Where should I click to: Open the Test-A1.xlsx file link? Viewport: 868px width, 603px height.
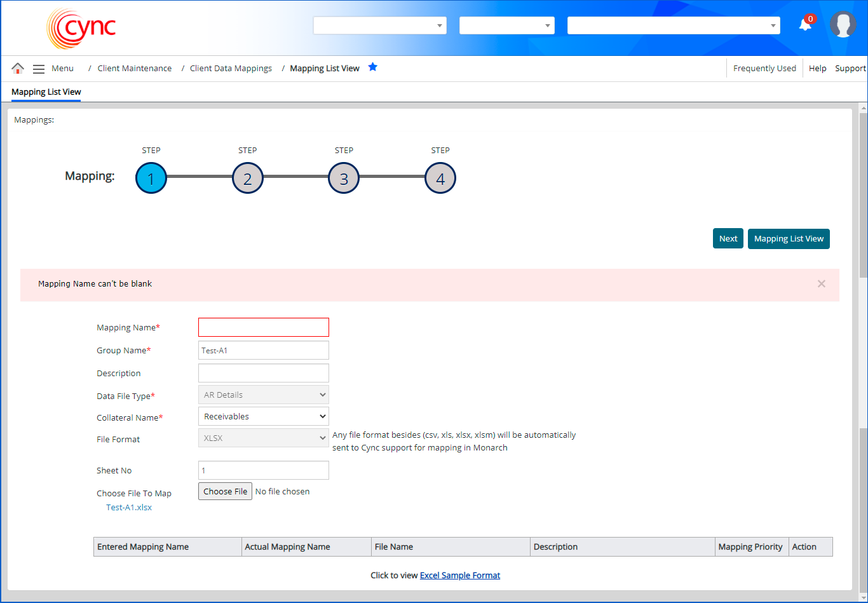pyautogui.click(x=129, y=508)
